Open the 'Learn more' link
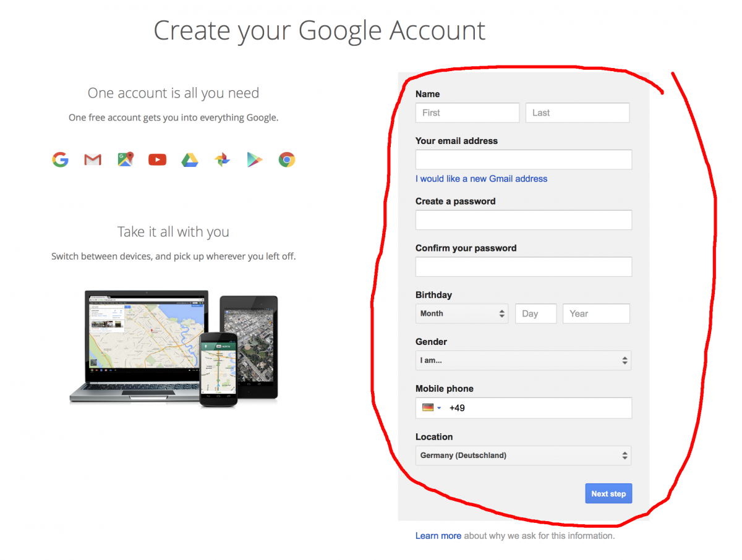The width and height of the screenshot is (742, 560). (438, 536)
